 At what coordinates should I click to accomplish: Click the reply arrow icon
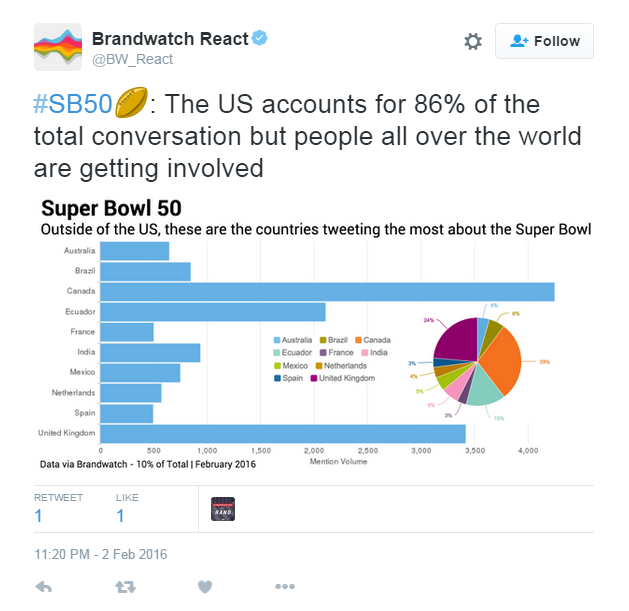(x=44, y=587)
